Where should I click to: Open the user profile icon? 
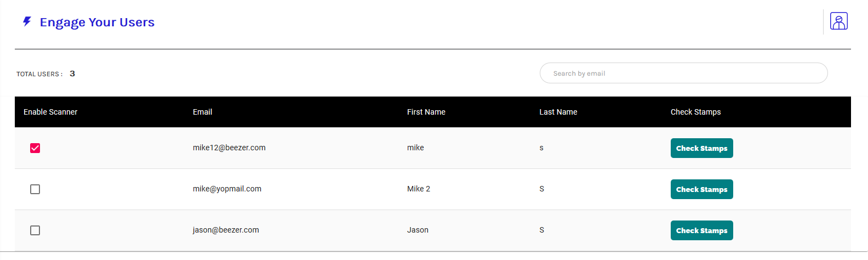click(838, 21)
